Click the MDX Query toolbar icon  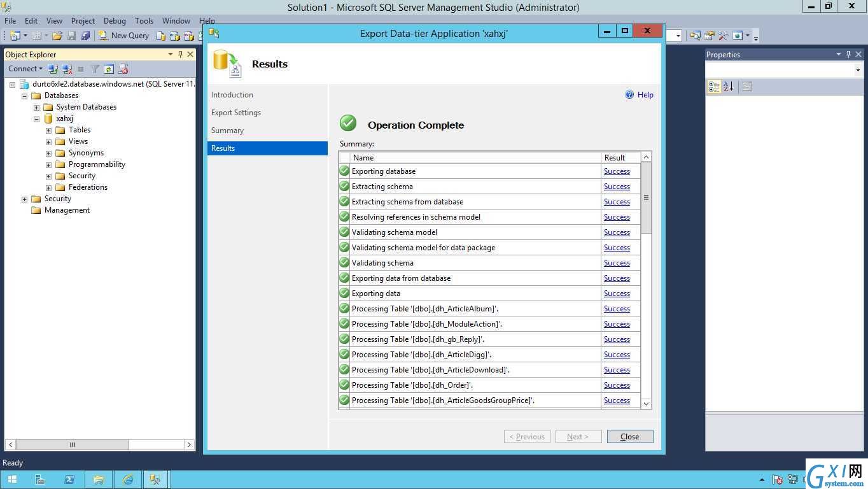175,36
